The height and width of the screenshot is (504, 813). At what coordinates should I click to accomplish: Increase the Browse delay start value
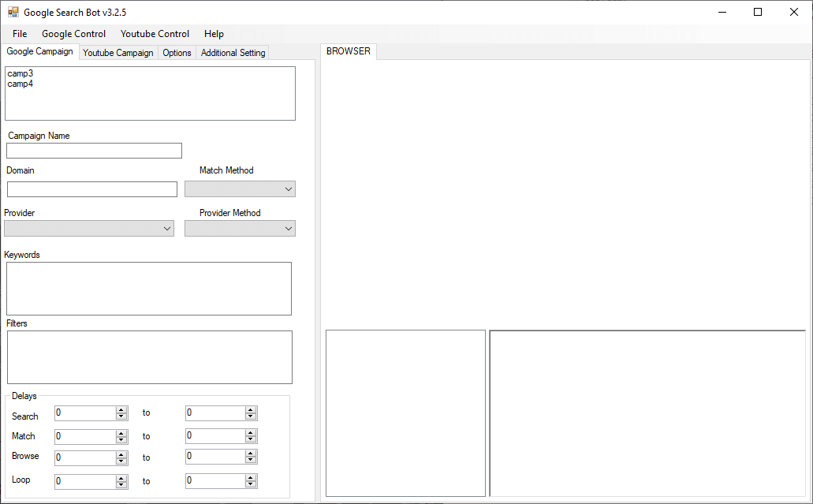point(122,454)
